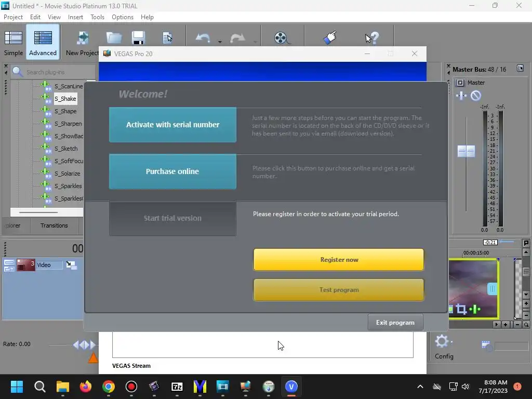Select S_Sharpen plug-in
532x399 pixels.
point(68,124)
